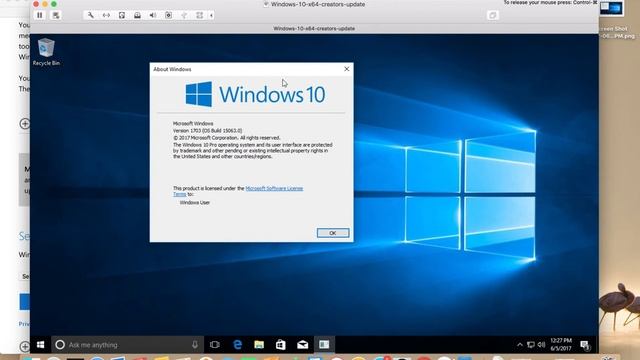This screenshot has width=640, height=360.
Task: Open the Windows Store taskbar icon
Action: 281,345
